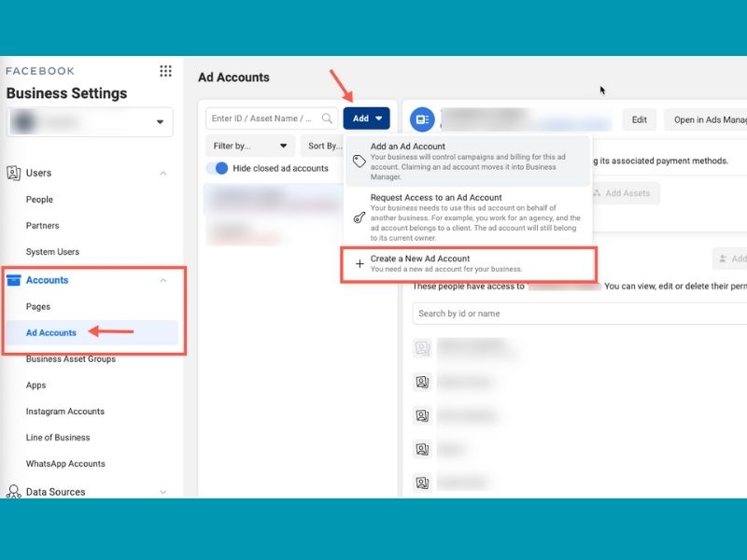Click the search magnifier icon
747x560 pixels.
[327, 119]
